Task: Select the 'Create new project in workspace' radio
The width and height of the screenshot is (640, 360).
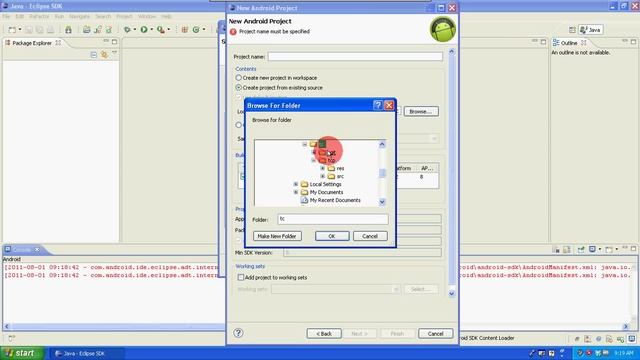Action: tap(239, 78)
